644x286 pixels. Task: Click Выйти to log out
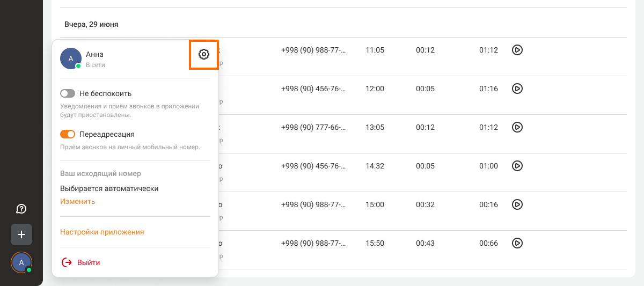[89, 262]
